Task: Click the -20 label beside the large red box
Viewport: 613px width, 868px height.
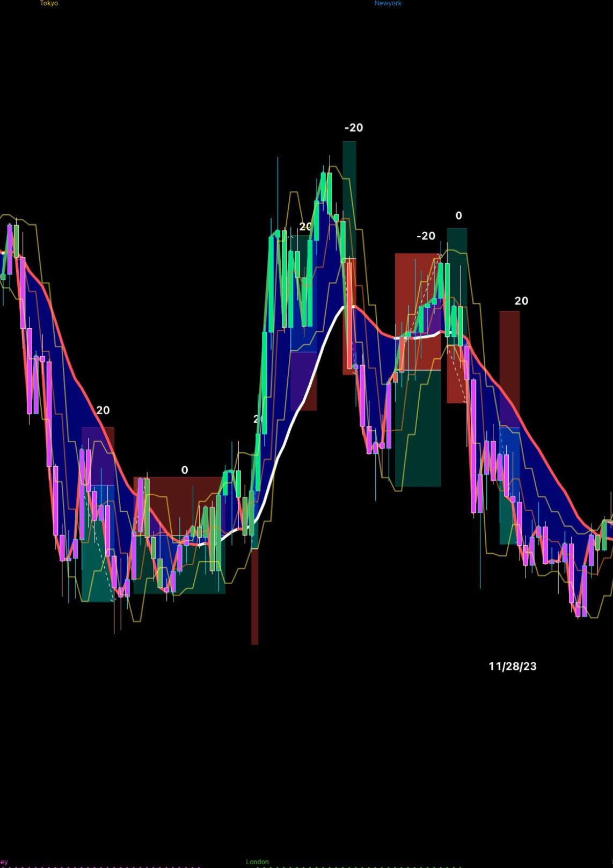Action: coord(426,236)
